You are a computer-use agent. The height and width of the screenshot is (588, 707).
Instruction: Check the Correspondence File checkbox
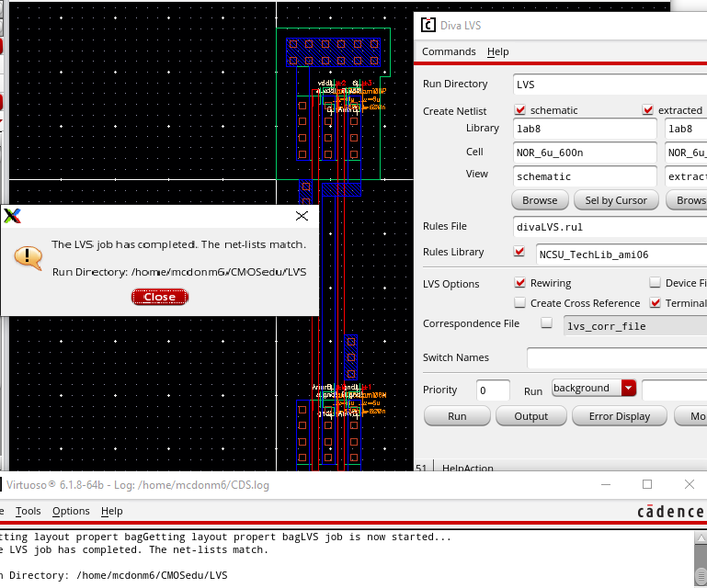(x=547, y=323)
